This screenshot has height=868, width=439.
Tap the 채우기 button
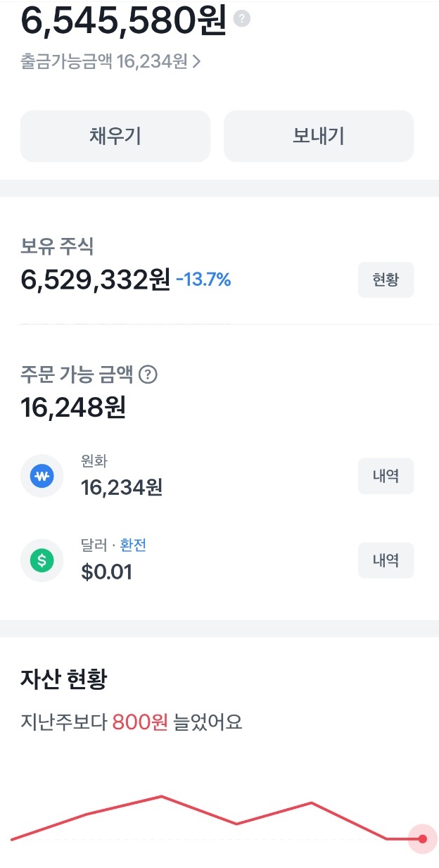pyautogui.click(x=115, y=136)
